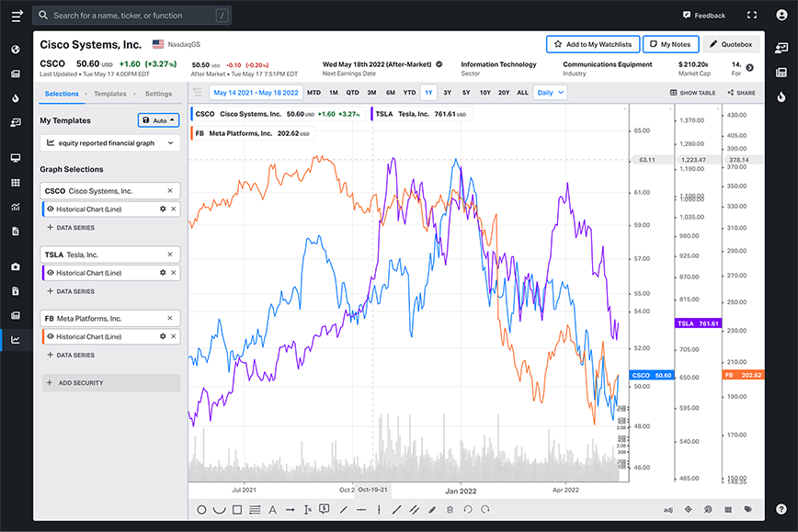The width and height of the screenshot is (798, 532).
Task: Undo the last drawing action
Action: tap(467, 509)
